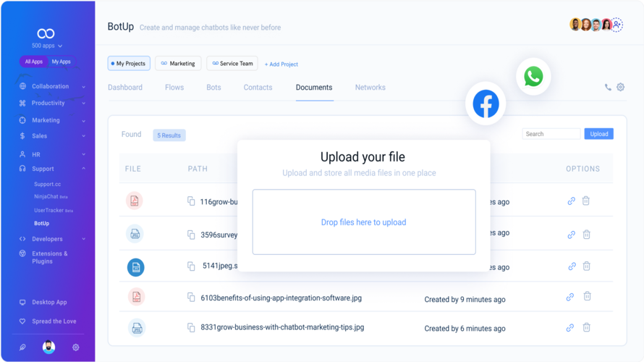Click the Productivity command icon

[22, 103]
